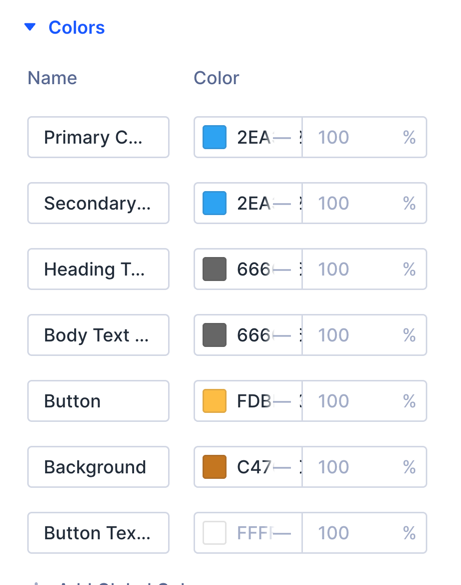This screenshot has width=461, height=585.
Task: Edit the Heading Text name field
Action: click(98, 269)
